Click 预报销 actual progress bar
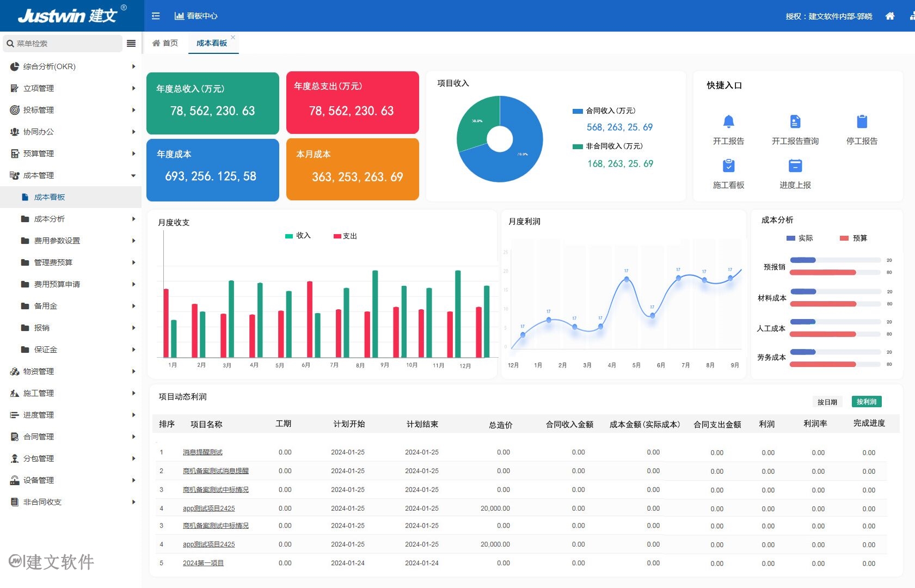Image resolution: width=915 pixels, height=588 pixels. point(803,260)
